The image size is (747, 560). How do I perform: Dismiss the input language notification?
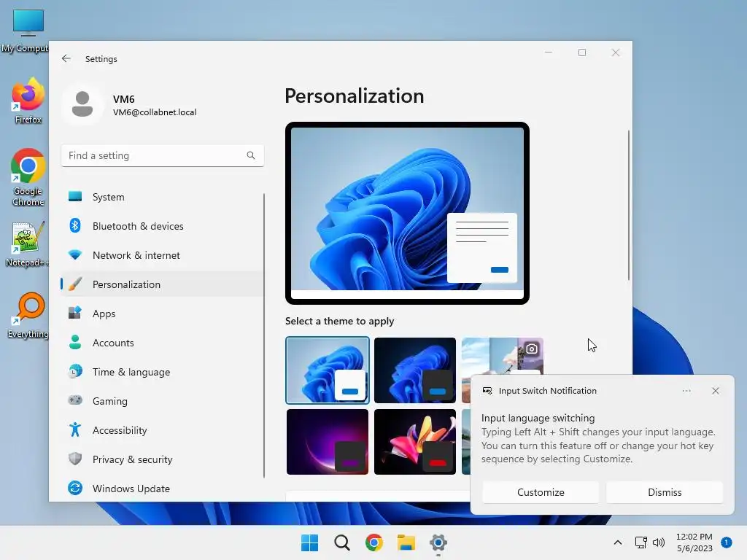click(665, 492)
